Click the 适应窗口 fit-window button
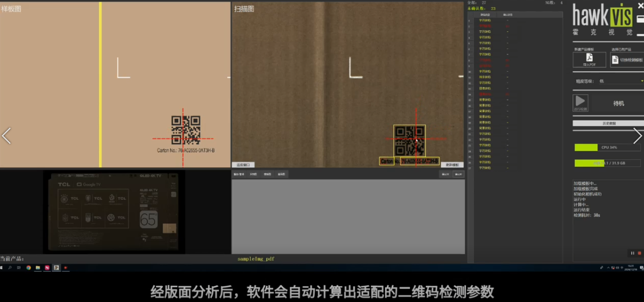 click(244, 165)
